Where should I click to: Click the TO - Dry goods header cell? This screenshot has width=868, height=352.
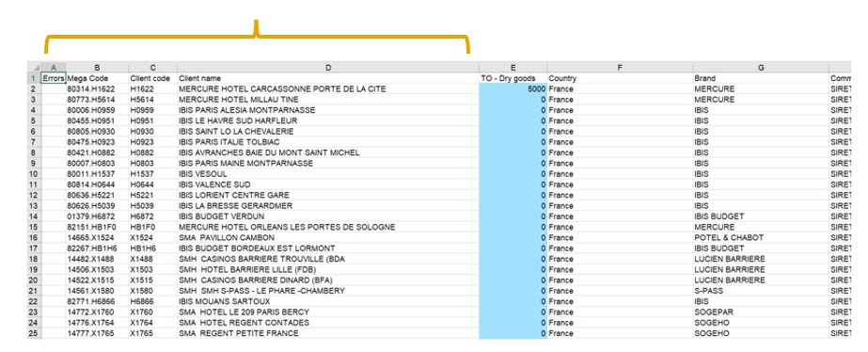513,78
